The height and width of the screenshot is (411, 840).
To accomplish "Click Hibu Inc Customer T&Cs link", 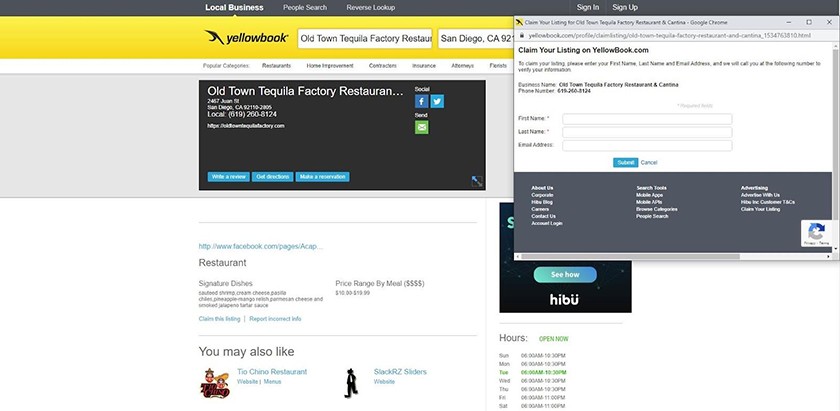I will 768,202.
